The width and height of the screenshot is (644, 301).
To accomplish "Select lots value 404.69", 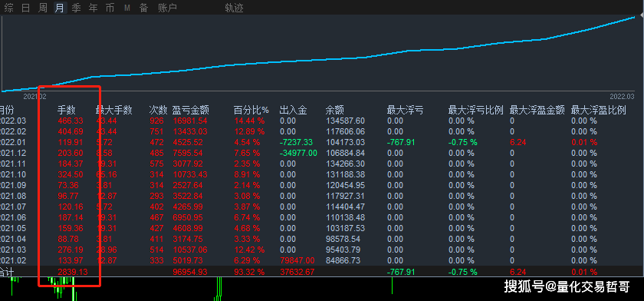I will (x=70, y=131).
